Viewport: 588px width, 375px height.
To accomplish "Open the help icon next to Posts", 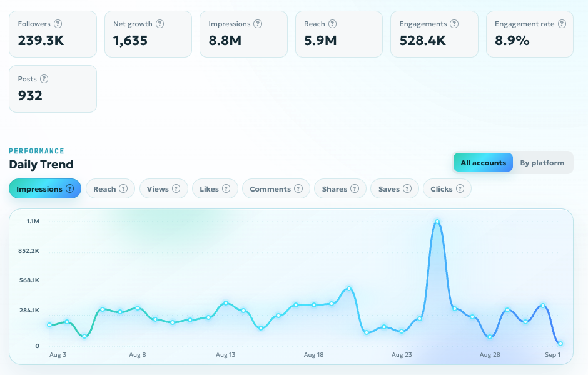I will (x=44, y=79).
